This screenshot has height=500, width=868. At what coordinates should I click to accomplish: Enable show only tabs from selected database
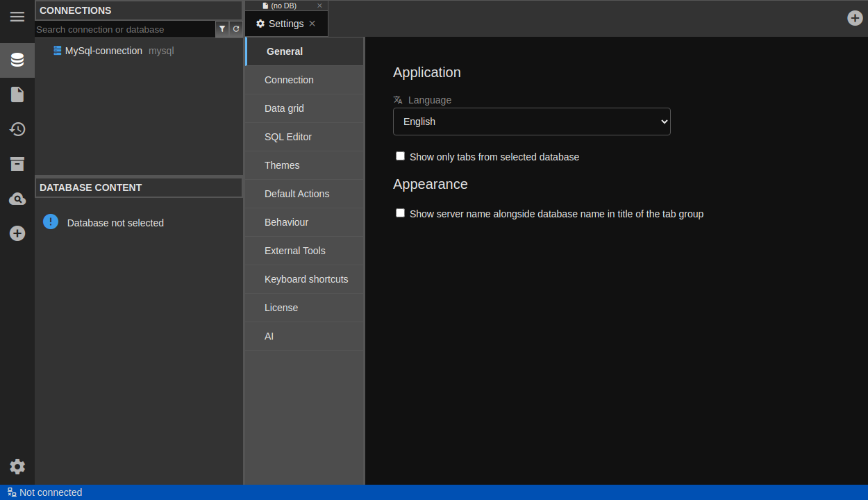[x=400, y=156]
